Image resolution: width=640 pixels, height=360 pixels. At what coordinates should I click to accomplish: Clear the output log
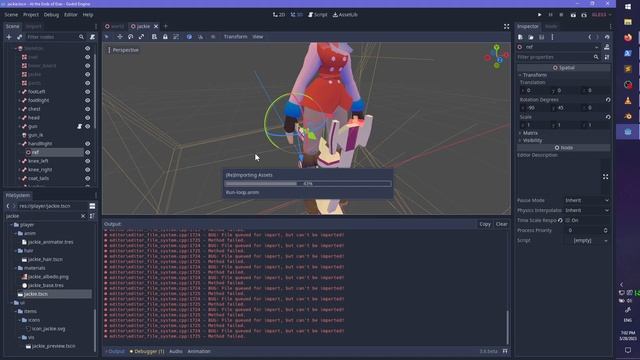[501, 224]
